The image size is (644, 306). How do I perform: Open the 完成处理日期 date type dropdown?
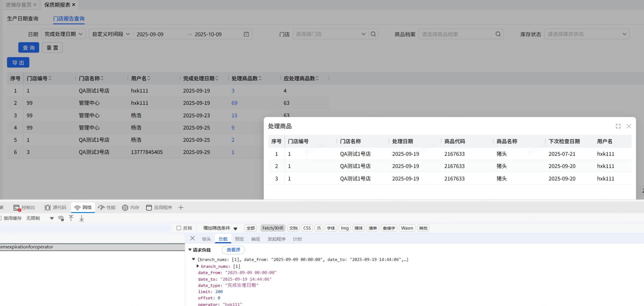[64, 34]
